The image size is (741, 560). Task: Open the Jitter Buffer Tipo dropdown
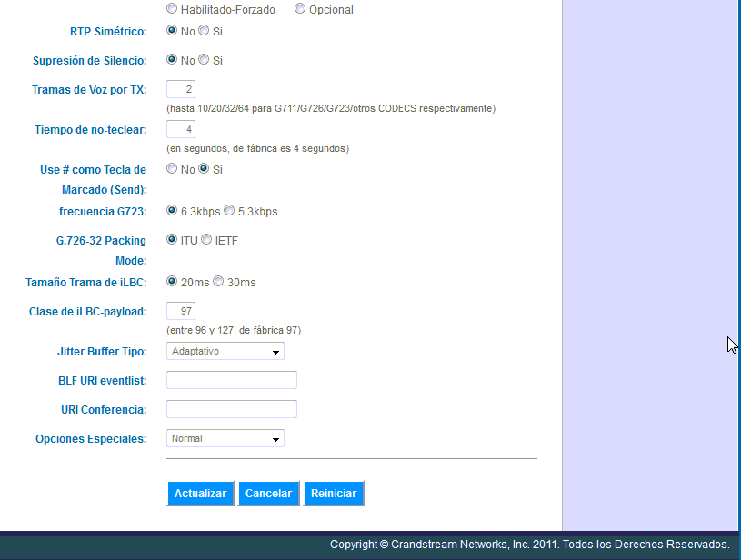click(x=225, y=351)
